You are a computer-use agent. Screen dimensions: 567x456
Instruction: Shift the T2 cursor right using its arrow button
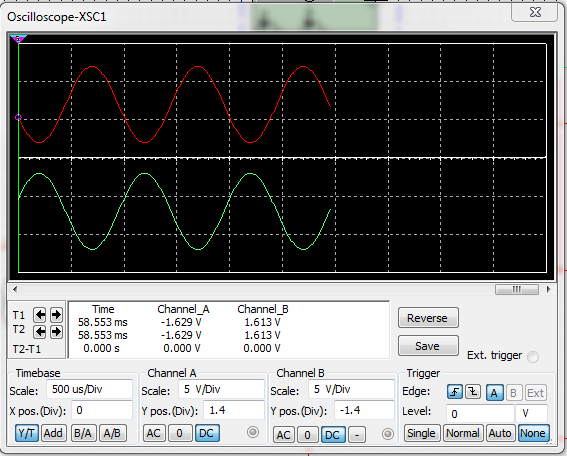(56, 332)
